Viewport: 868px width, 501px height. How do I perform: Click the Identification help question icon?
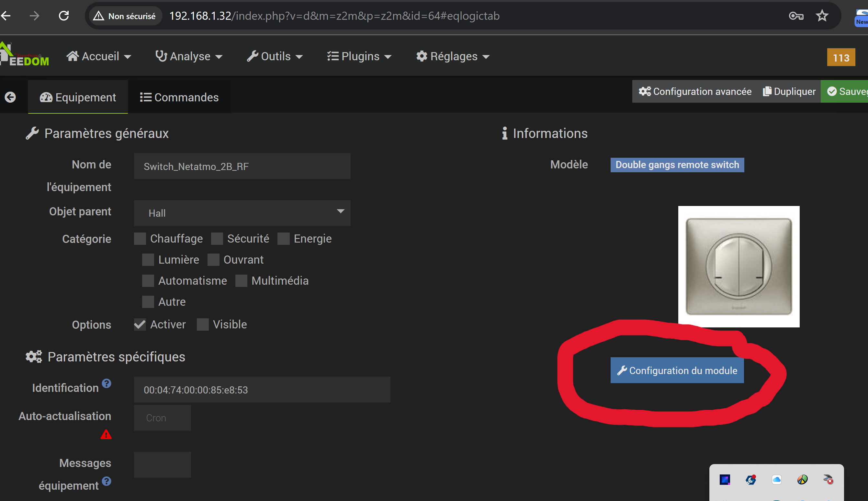click(107, 383)
